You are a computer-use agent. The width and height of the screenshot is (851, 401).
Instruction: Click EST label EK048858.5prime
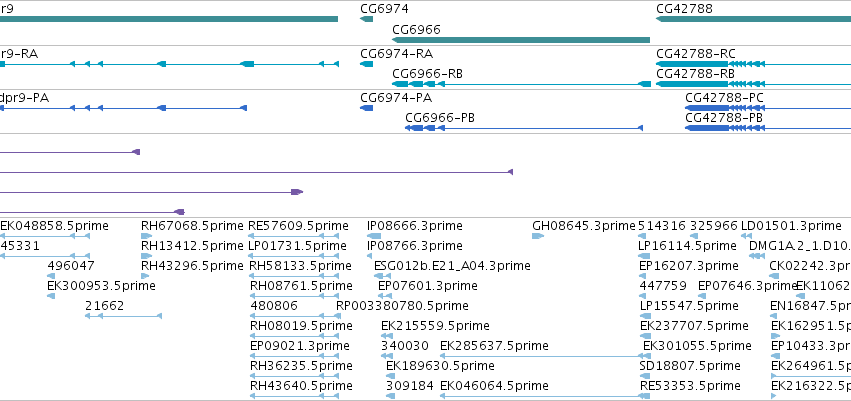click(54, 226)
